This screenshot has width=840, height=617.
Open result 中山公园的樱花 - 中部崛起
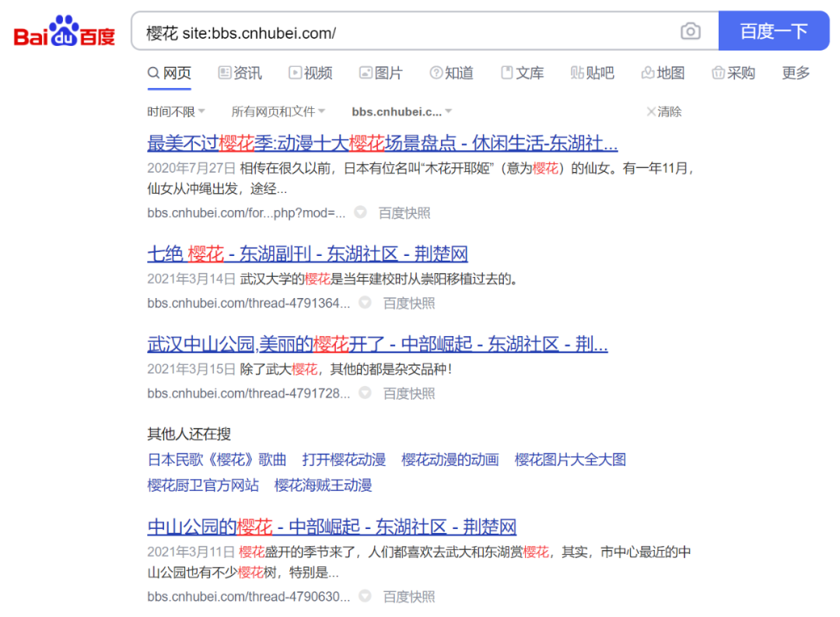tap(331, 527)
